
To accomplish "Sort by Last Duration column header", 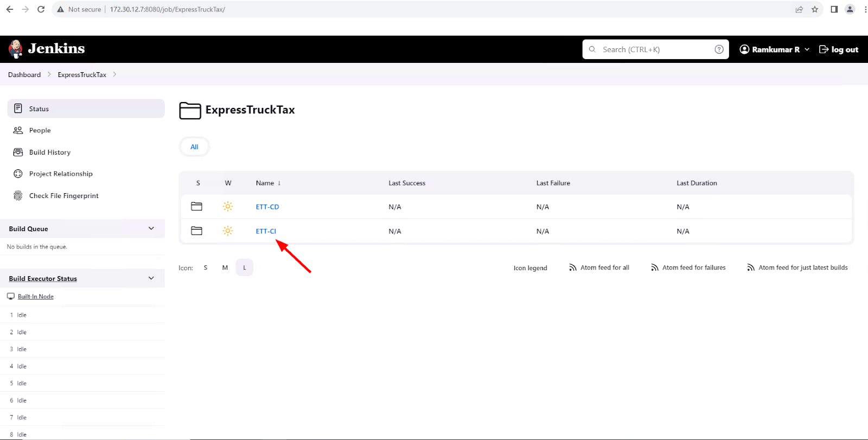I will coord(697,183).
